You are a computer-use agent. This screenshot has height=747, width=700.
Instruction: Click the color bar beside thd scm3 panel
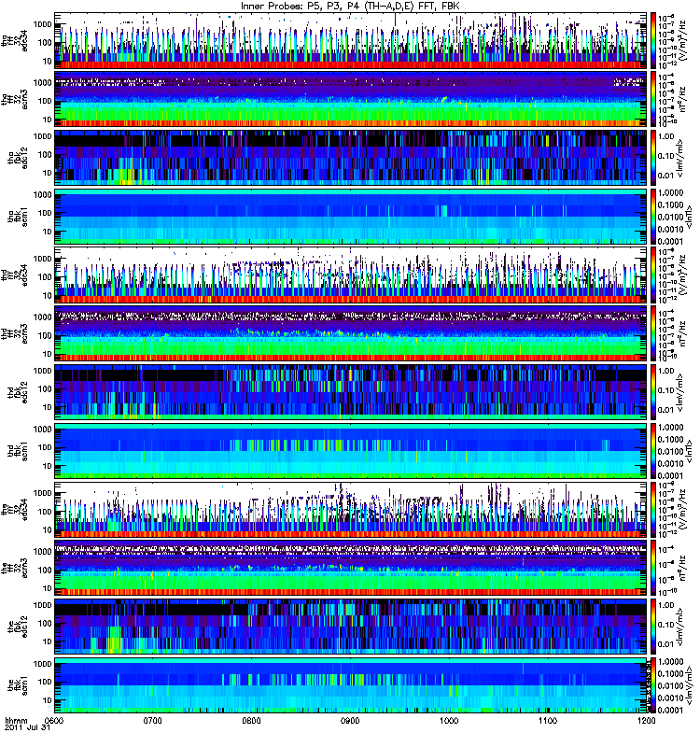click(653, 333)
